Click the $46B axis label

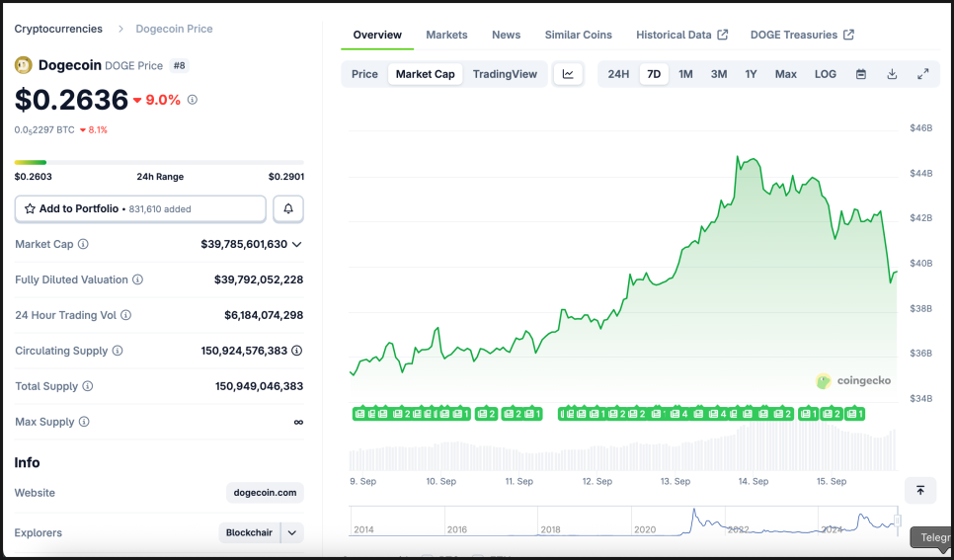[921, 127]
